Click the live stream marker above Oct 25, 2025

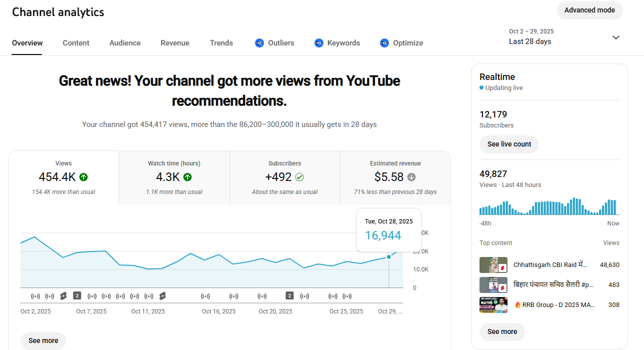pos(347,296)
